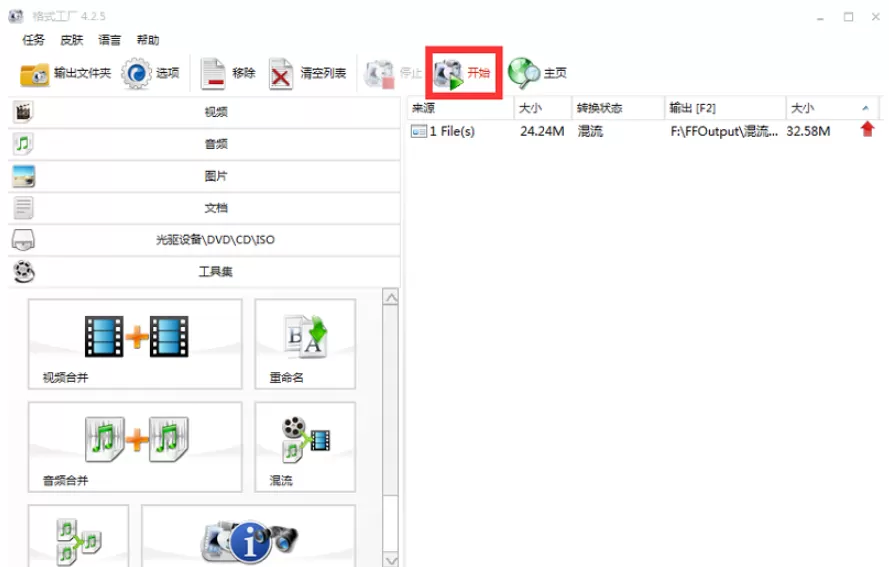889x567 pixels.
Task: Collapse the 工具集 category
Action: 204,271
